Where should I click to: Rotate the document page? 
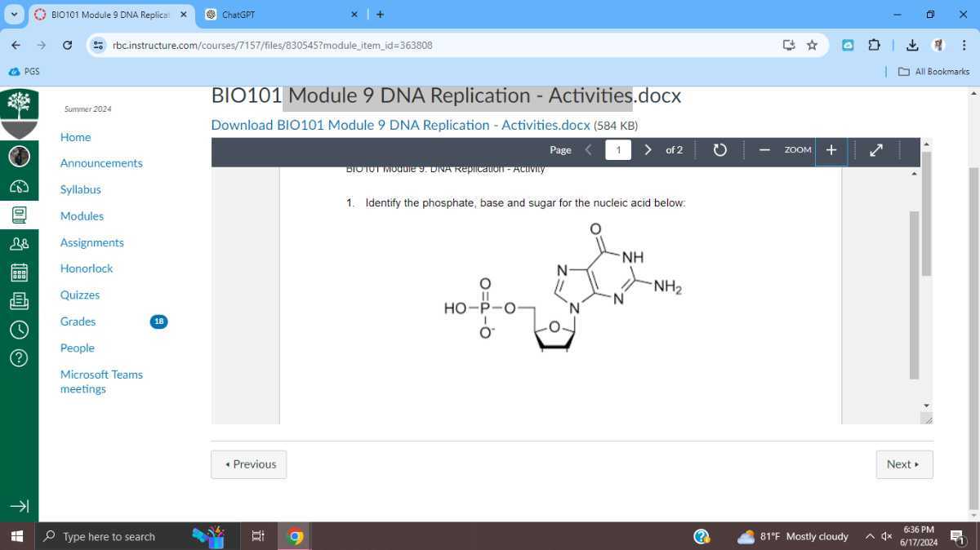coord(719,149)
